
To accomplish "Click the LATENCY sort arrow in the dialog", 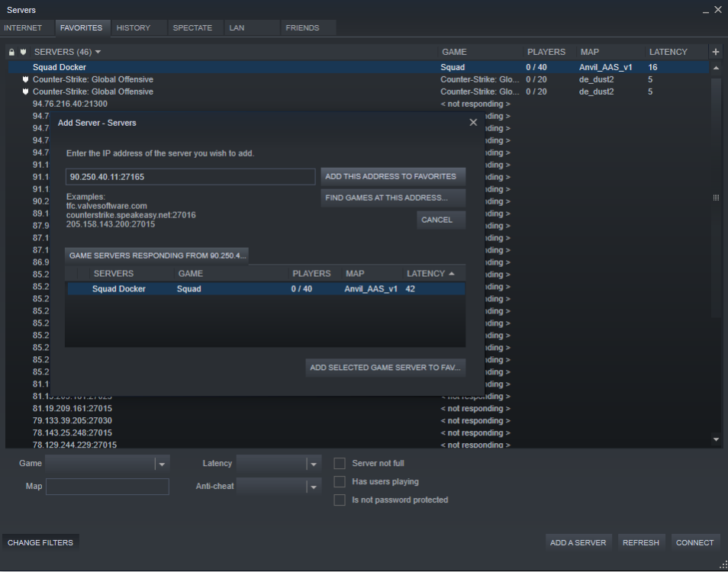I will click(x=451, y=274).
